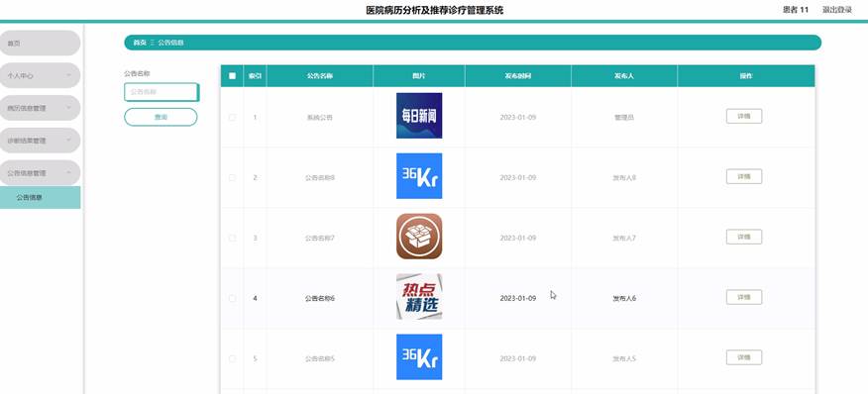The width and height of the screenshot is (868, 394).
Task: Click the 索引 column header
Action: point(255,76)
